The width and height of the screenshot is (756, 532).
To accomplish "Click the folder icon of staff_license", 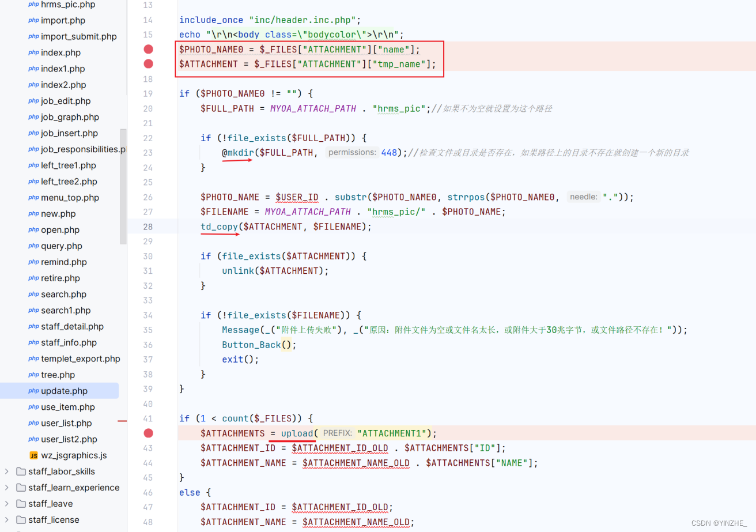I will (21, 520).
